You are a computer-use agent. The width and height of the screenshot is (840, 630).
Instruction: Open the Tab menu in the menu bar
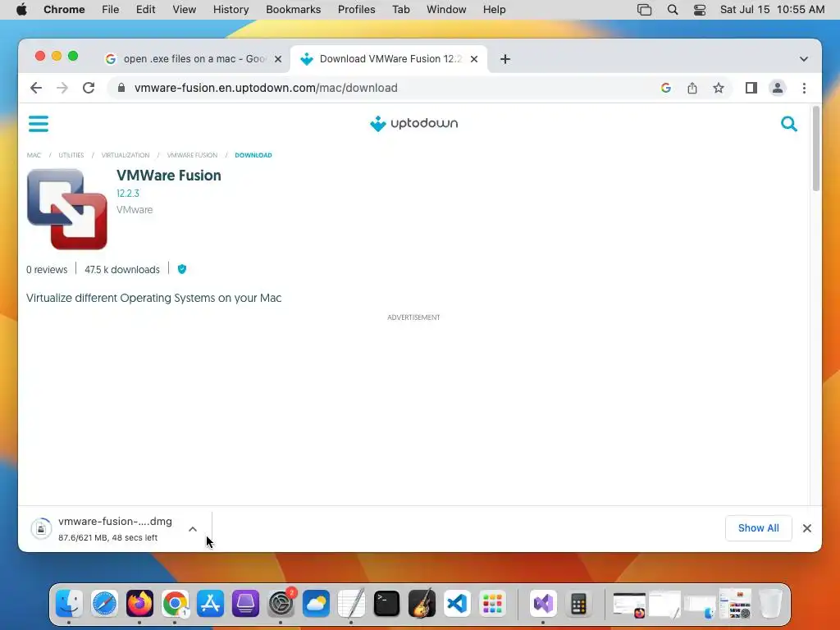400,10
